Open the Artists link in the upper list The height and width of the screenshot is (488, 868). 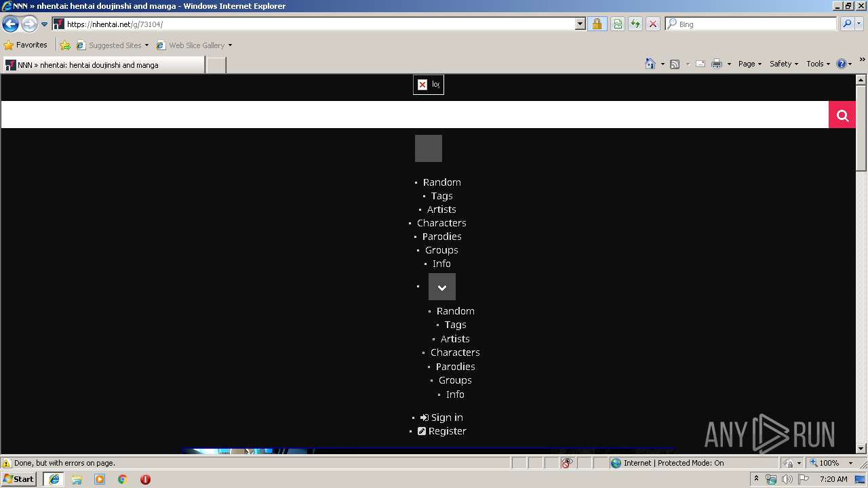coord(441,209)
